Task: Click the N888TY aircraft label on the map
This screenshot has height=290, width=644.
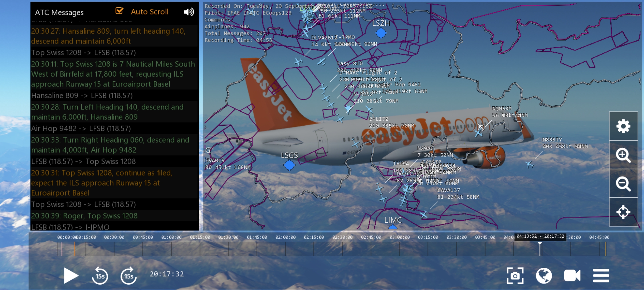Action: click(x=552, y=140)
